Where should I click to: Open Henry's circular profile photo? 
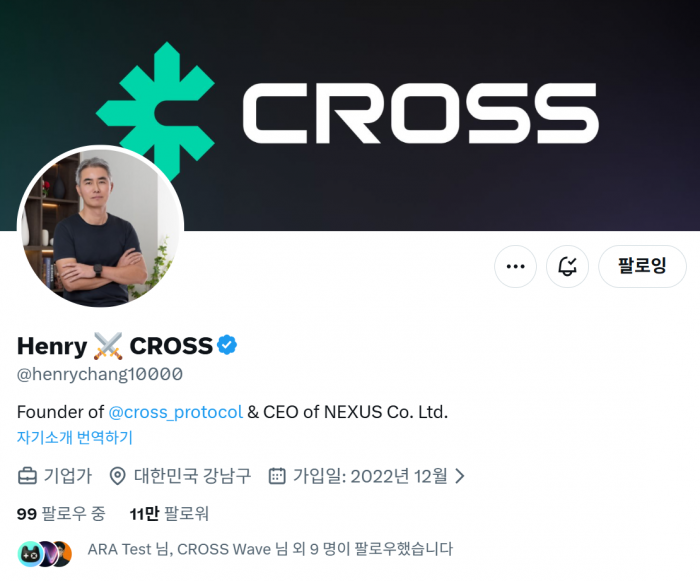(100, 226)
